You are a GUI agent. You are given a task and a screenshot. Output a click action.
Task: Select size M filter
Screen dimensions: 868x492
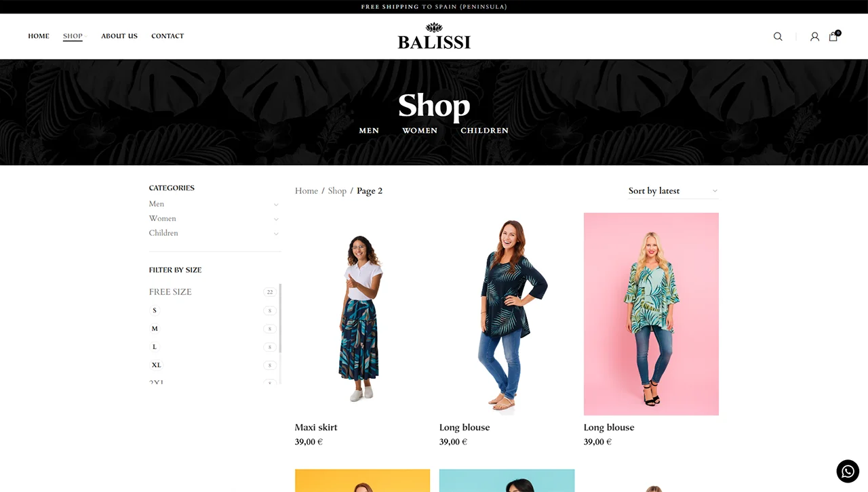tap(155, 329)
